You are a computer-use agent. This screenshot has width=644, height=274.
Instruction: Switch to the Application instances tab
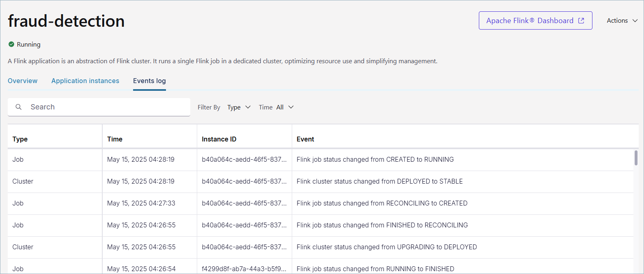pos(85,81)
